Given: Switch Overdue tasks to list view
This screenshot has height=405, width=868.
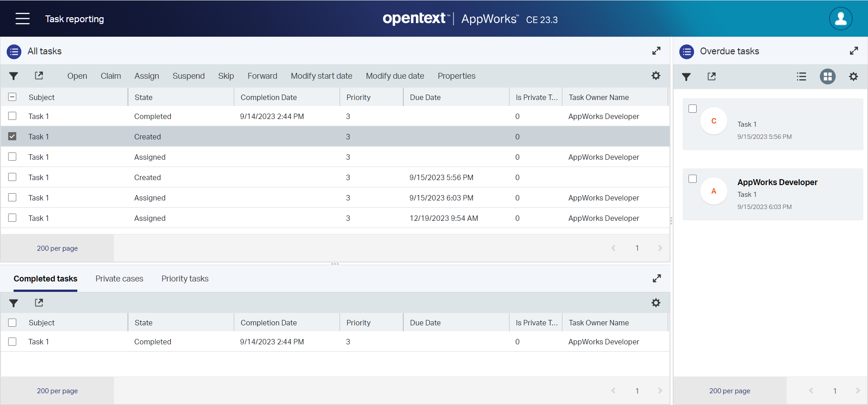Looking at the screenshot, I should pyautogui.click(x=801, y=76).
